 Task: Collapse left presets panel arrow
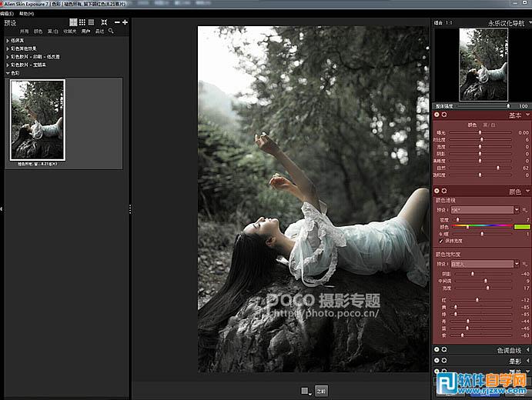pyautogui.click(x=2, y=208)
